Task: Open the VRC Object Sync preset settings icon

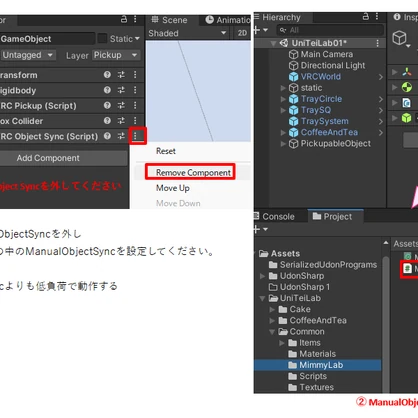Action: click(121, 136)
